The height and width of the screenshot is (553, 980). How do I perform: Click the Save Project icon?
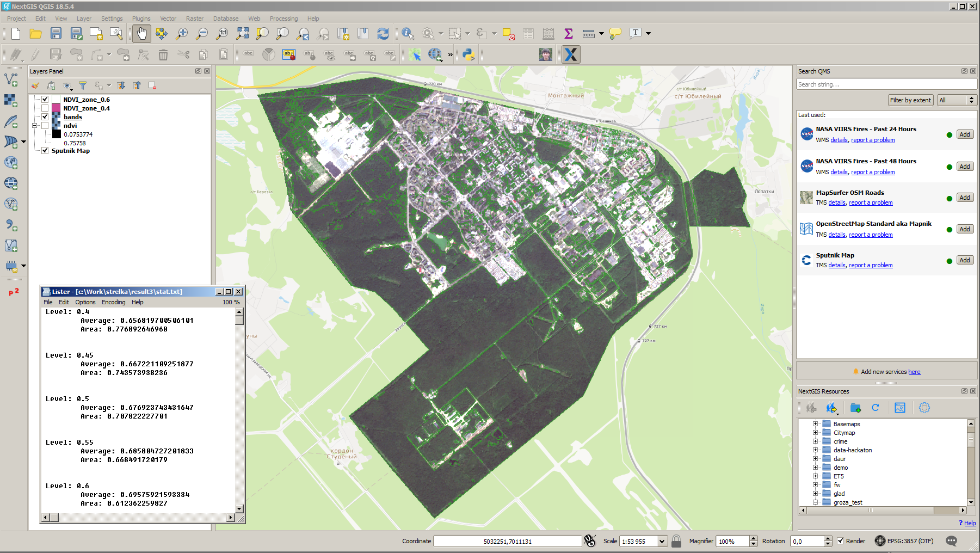tap(56, 34)
